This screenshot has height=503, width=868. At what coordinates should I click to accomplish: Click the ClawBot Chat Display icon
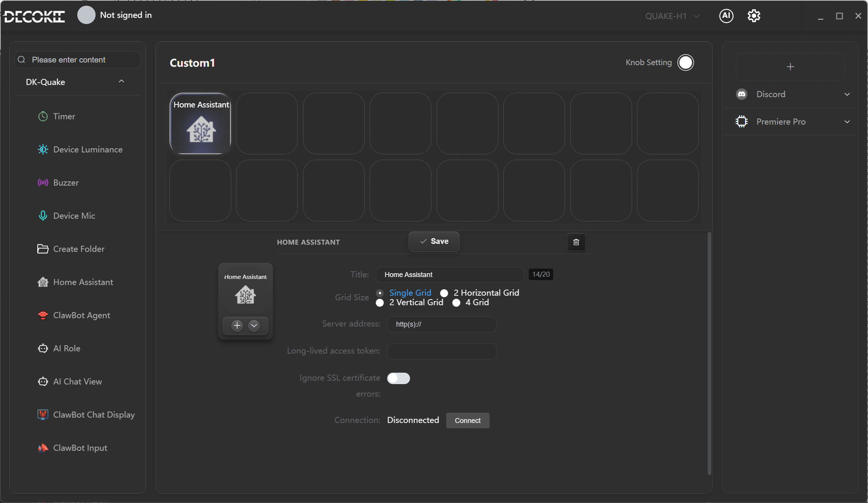(x=43, y=415)
